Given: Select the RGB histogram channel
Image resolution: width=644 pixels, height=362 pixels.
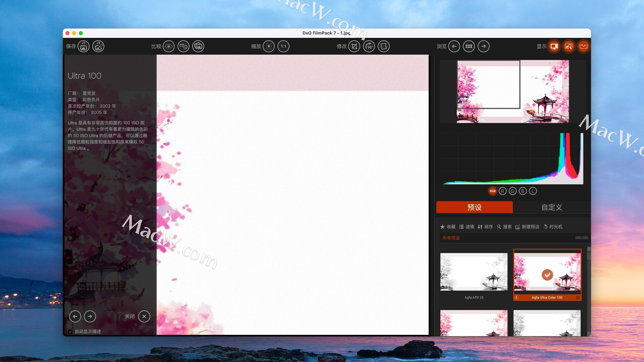Looking at the screenshot, I should tap(492, 191).
